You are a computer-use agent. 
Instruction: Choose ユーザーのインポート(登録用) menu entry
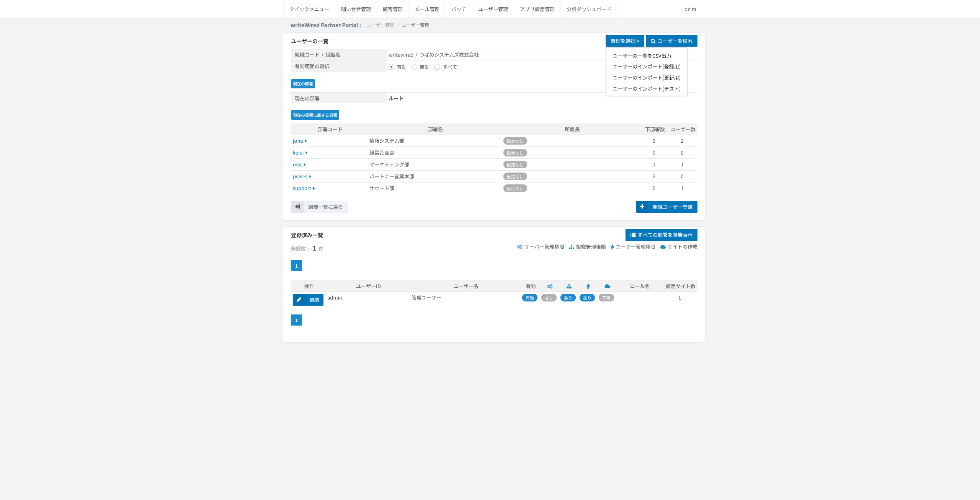[647, 67]
